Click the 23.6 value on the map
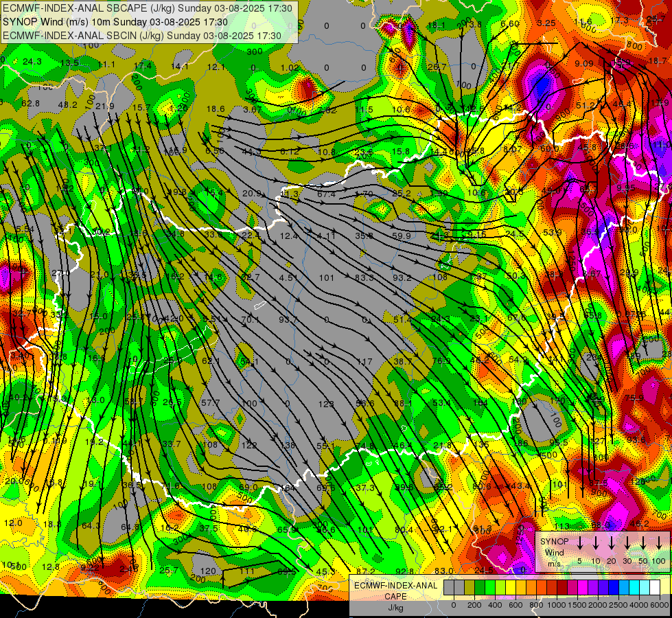The width and height of the screenshot is (672, 618). (x=364, y=152)
